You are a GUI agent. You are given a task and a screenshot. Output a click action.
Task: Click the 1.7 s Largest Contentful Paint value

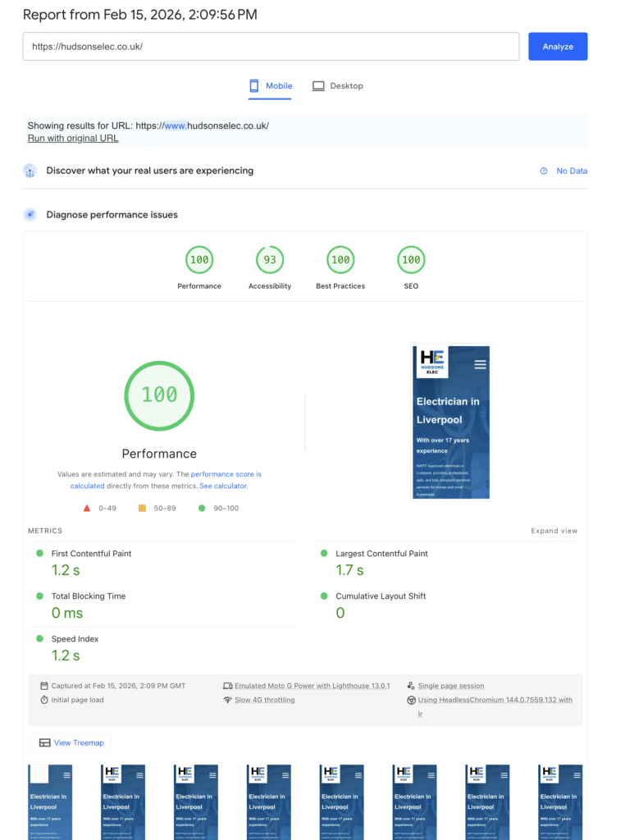click(349, 571)
